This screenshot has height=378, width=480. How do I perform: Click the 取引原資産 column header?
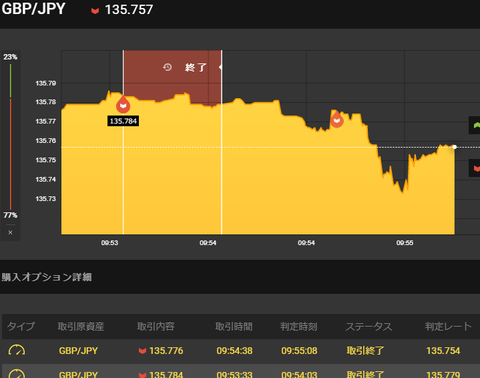pyautogui.click(x=81, y=326)
